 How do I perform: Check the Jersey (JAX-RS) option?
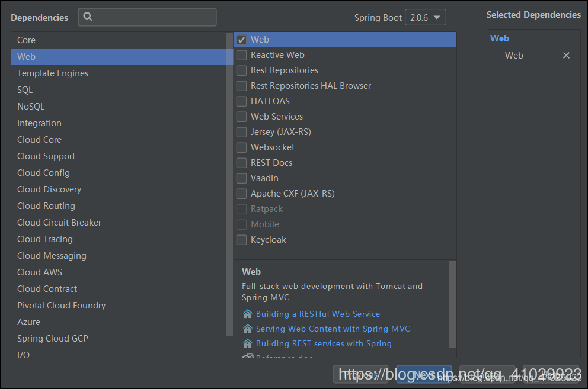241,132
